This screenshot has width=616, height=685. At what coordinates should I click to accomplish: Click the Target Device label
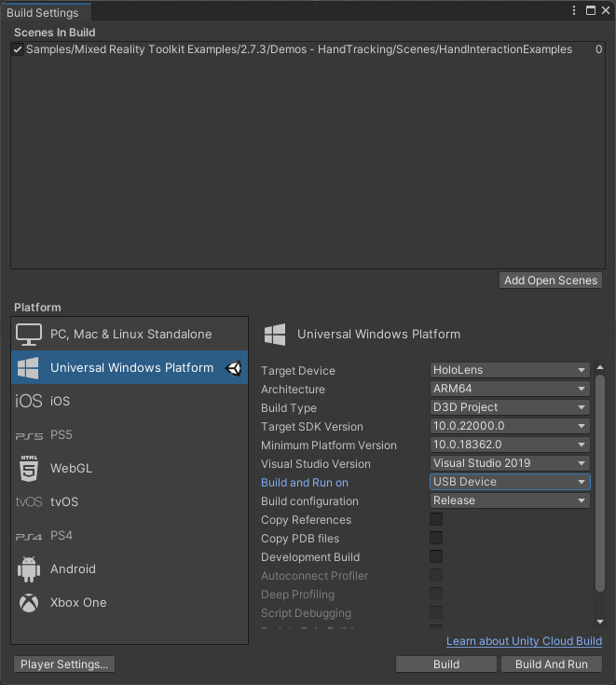coord(298,371)
